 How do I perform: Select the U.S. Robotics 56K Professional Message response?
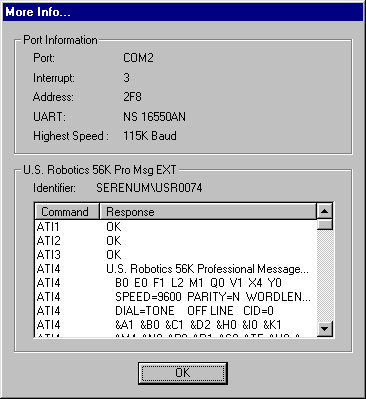coord(175,269)
